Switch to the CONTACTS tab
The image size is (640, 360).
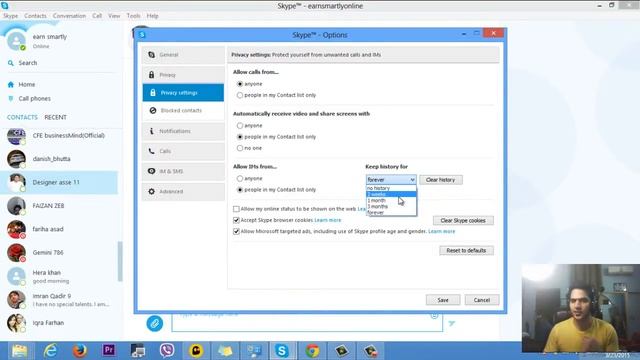click(22, 117)
